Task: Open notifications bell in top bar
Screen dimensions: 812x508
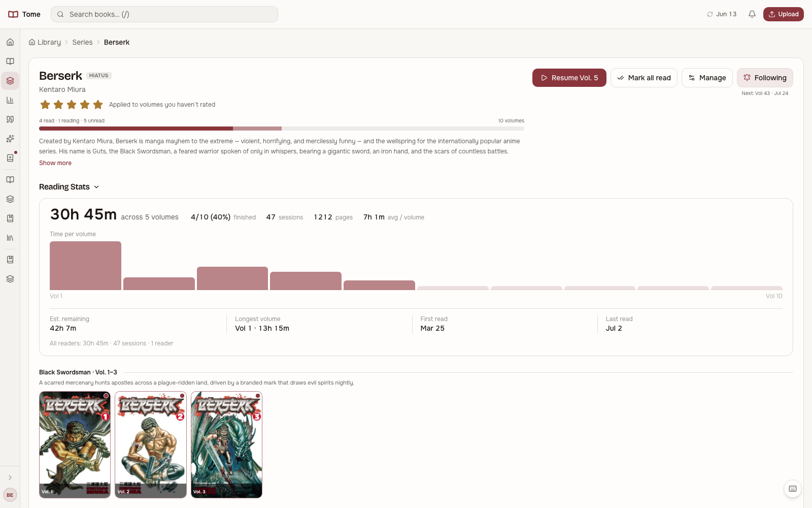Action: coord(752,14)
